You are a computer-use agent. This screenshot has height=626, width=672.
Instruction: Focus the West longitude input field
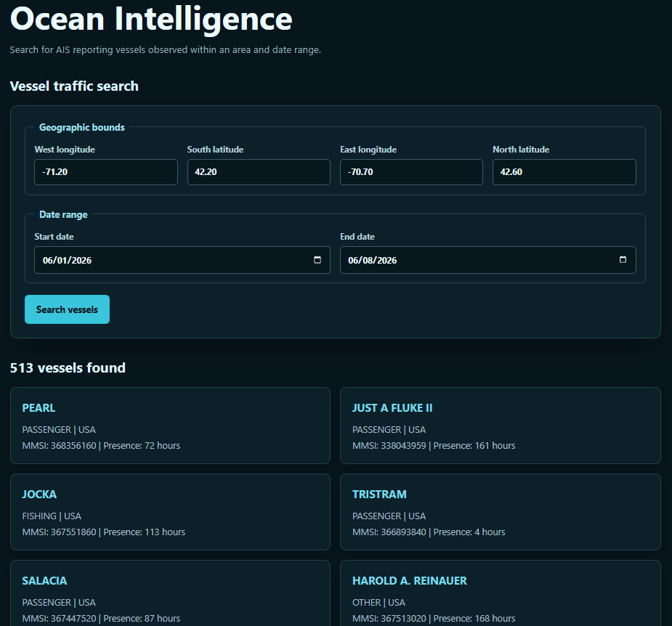pos(106,172)
